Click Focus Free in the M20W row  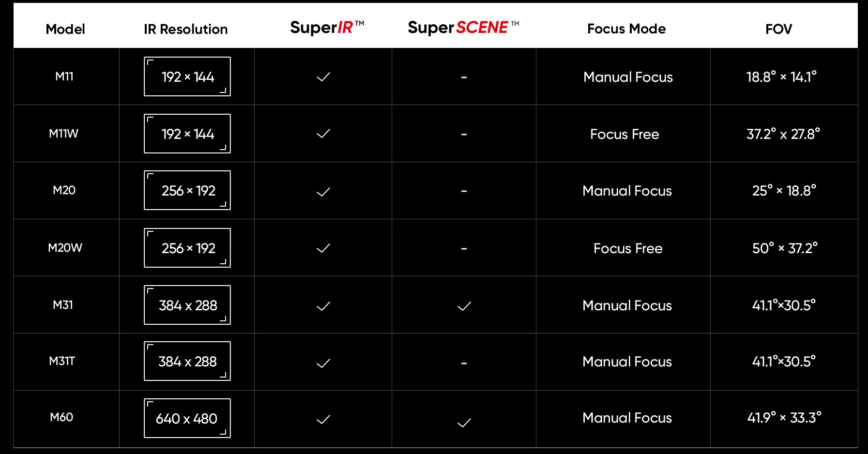(x=628, y=248)
